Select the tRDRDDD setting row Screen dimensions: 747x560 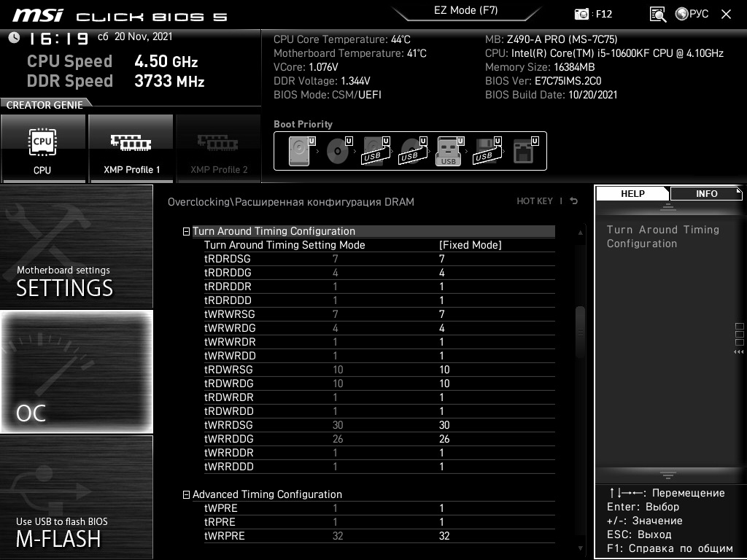point(379,300)
